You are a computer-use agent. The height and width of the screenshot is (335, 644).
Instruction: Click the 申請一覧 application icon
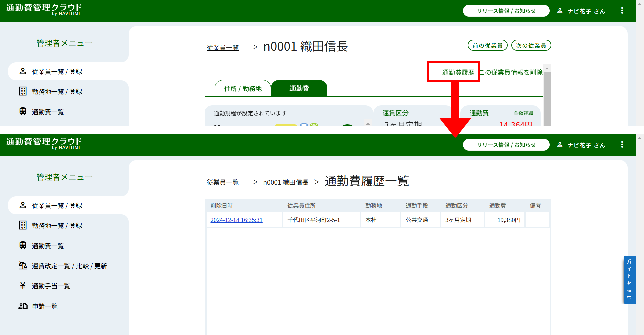coord(23,306)
